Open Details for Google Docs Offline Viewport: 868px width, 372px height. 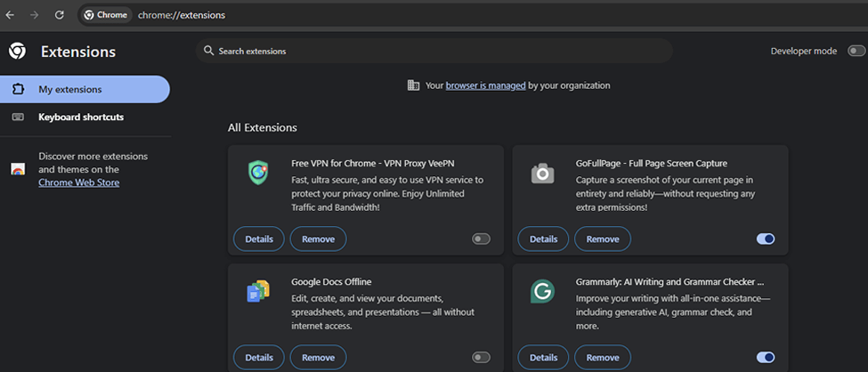tap(259, 358)
